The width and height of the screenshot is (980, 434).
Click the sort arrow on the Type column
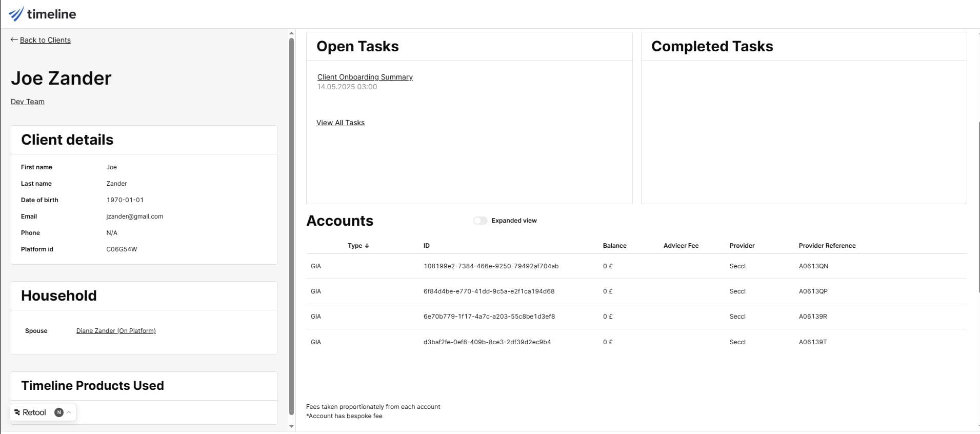point(367,246)
